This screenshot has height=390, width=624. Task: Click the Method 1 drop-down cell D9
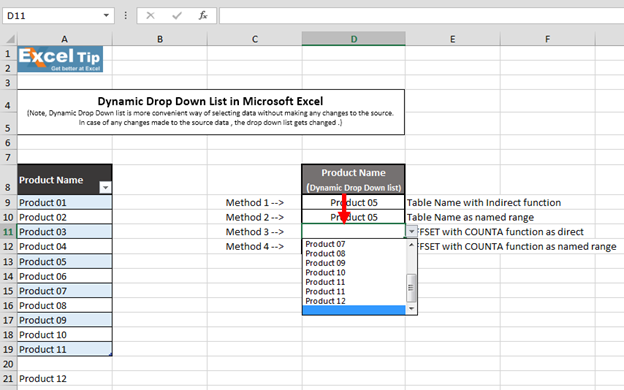point(353,202)
